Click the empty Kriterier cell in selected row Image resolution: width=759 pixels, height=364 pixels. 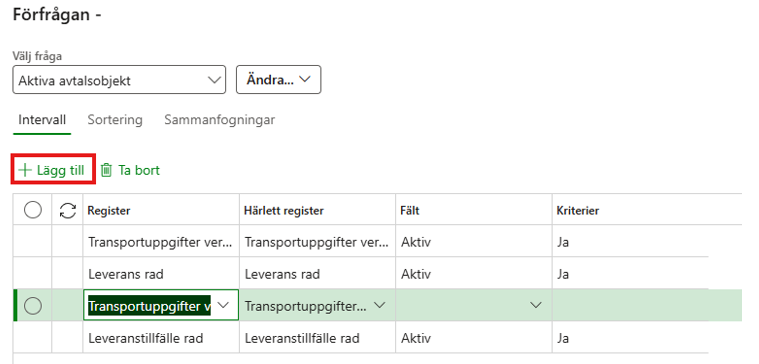[x=630, y=305]
